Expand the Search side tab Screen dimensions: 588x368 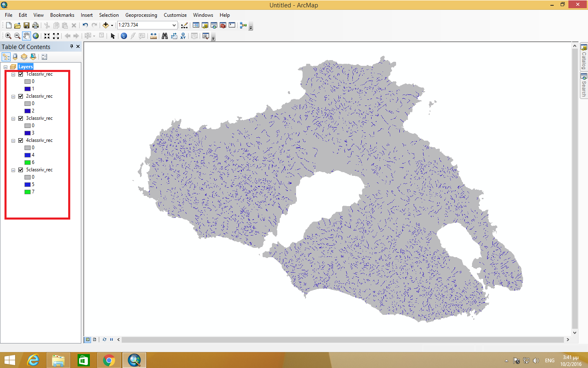click(584, 85)
